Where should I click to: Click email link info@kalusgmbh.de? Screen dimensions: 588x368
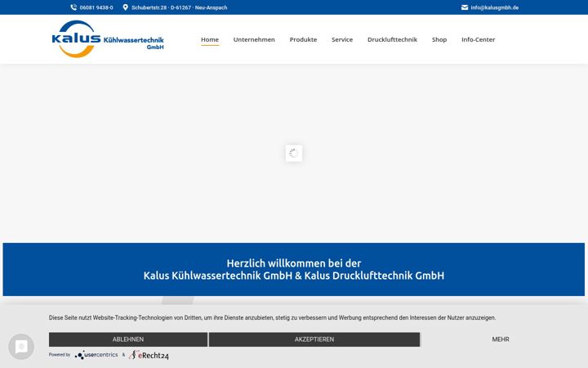click(495, 7)
